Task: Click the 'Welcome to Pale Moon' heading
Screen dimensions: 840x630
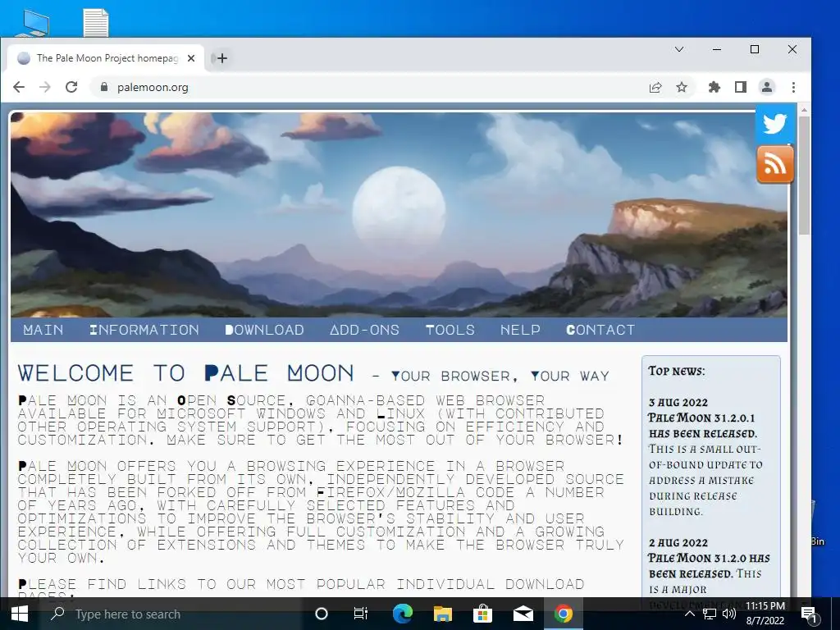Action: tap(185, 373)
